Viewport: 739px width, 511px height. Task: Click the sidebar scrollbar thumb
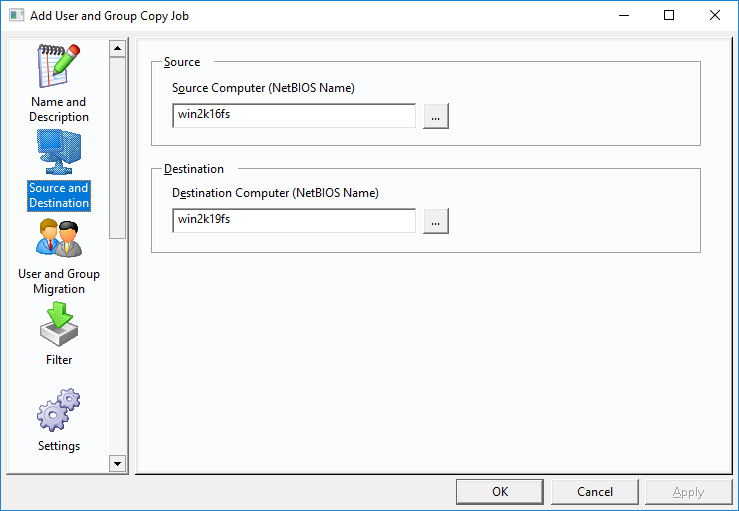click(117, 148)
